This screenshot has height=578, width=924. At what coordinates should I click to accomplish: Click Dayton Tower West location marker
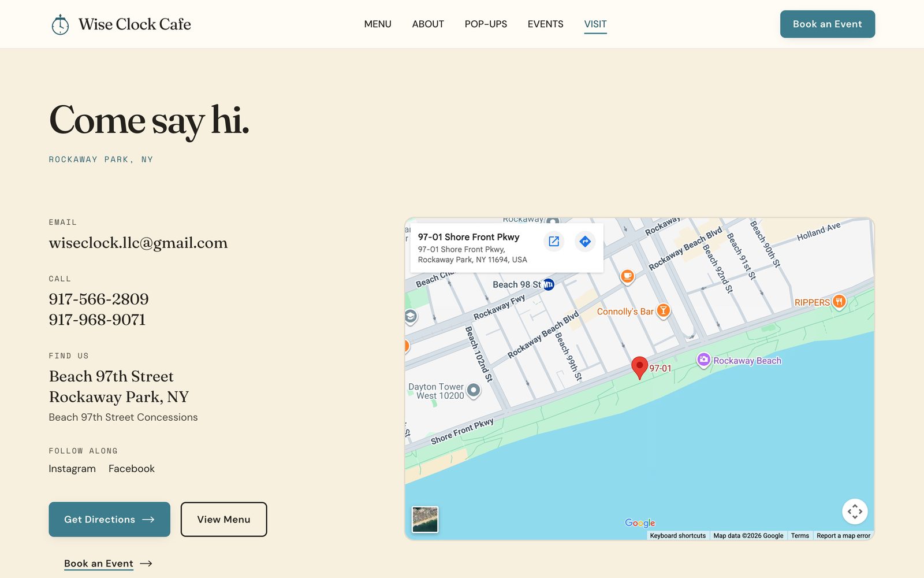tap(474, 390)
